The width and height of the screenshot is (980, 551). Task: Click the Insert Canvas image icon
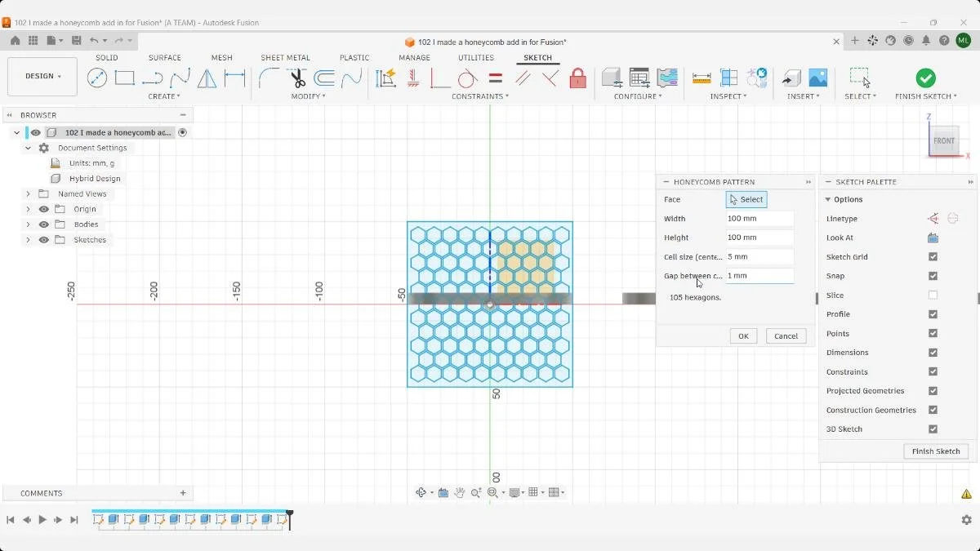click(817, 78)
